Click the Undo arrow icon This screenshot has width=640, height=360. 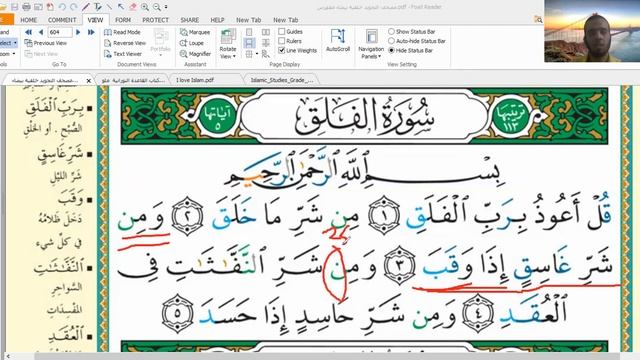pyautogui.click(x=62, y=7)
